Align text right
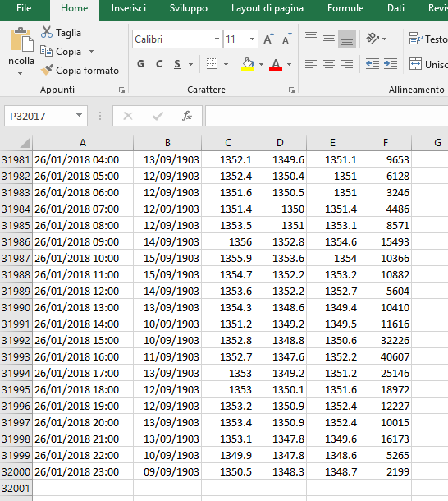Viewport: 448px width, 501px height. pyautogui.click(x=347, y=64)
